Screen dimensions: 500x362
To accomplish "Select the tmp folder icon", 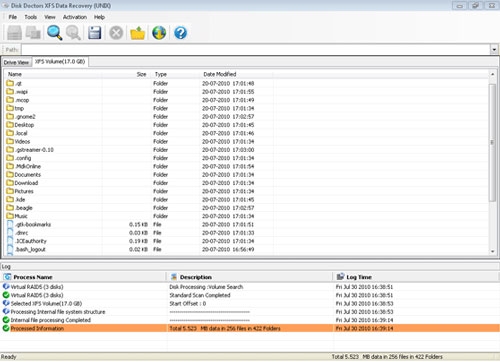I will click(x=10, y=108).
